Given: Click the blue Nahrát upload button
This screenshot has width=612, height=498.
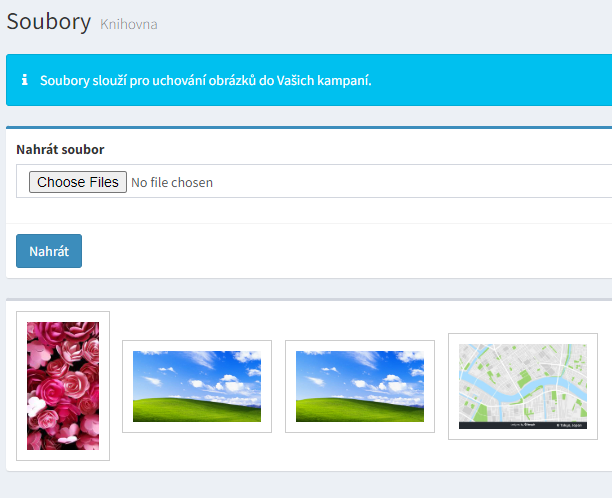Looking at the screenshot, I should tap(49, 251).
